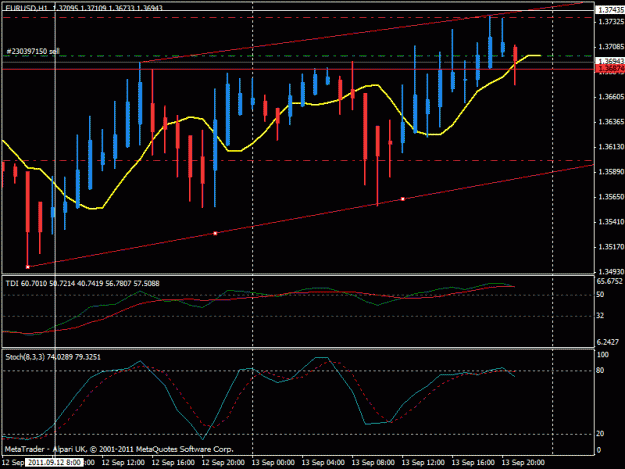This screenshot has height=469, width=625.
Task: Click the MetaTrader Alpari UK copyright text
Action: pyautogui.click(x=119, y=449)
